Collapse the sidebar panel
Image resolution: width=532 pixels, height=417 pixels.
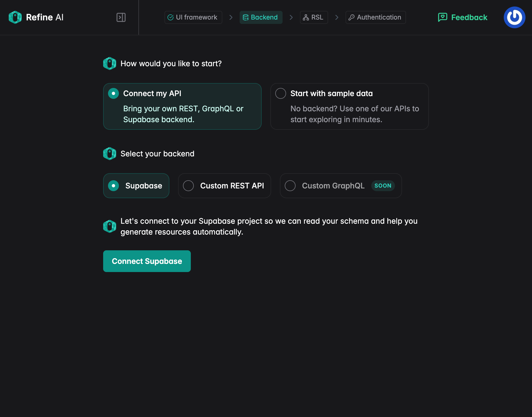click(x=121, y=17)
